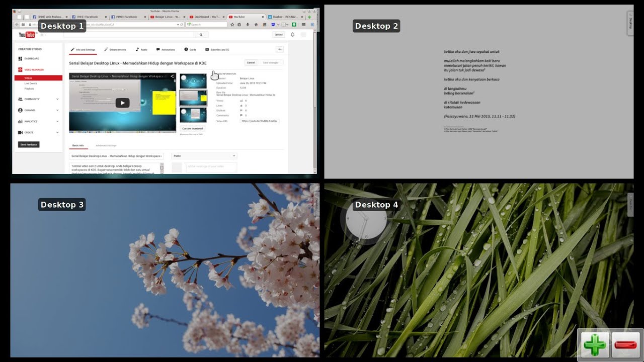
Task: Switch to Desktop 4 with grass wallpaper
Action: 478,270
